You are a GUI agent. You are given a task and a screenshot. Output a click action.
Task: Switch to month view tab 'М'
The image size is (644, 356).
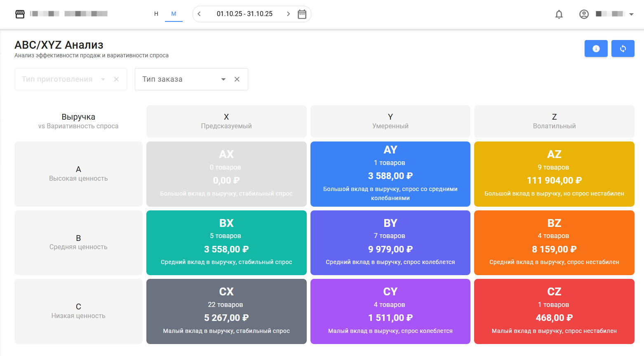pyautogui.click(x=174, y=14)
